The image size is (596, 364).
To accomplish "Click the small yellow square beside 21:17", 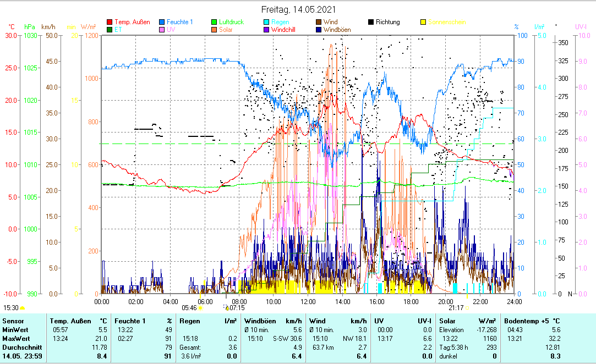I will (467, 308).
